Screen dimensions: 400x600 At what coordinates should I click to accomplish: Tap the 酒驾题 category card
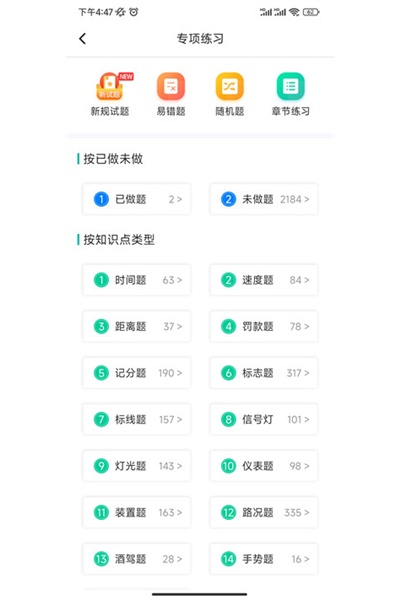(x=137, y=559)
